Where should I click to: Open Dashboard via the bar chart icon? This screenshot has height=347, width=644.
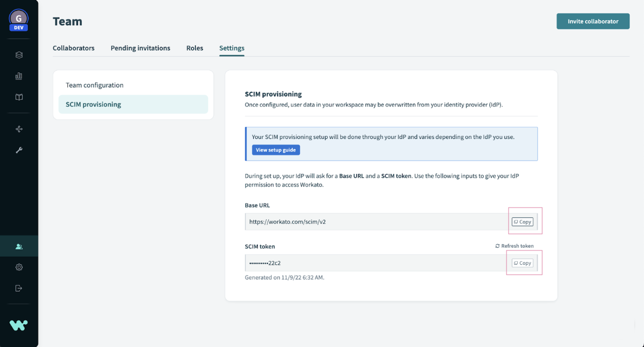(x=19, y=76)
